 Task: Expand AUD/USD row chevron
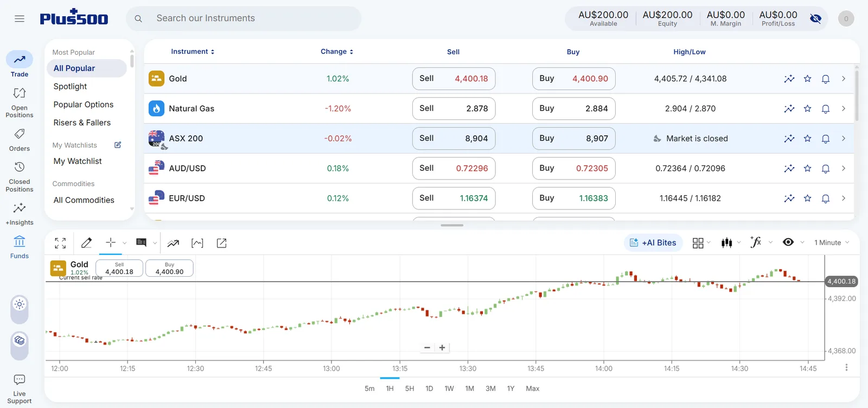pyautogui.click(x=844, y=168)
